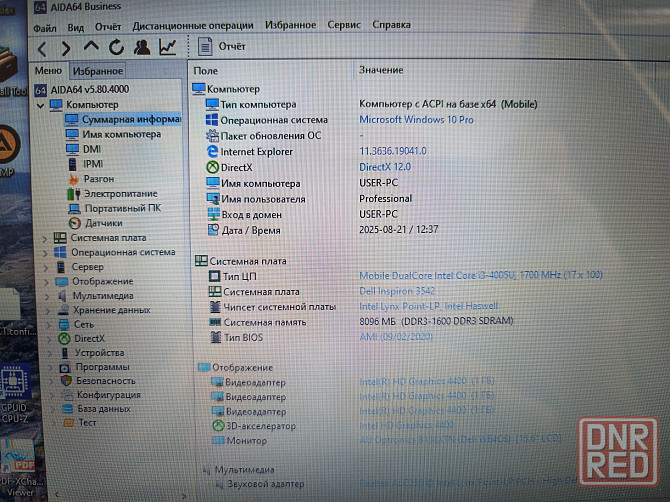
Task: Click the Back navigation arrow
Action: 42,49
